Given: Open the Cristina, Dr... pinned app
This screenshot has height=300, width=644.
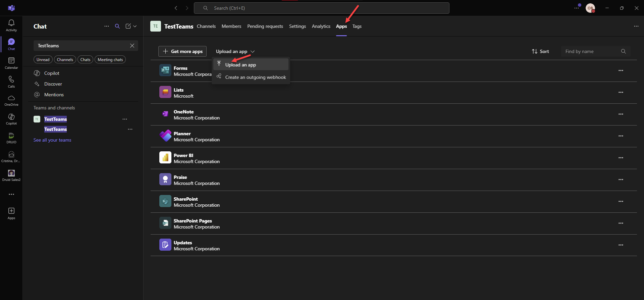Looking at the screenshot, I should [11, 157].
